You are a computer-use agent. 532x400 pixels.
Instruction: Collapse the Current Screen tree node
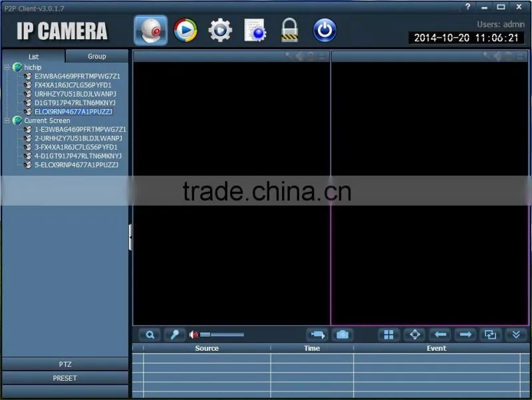tap(7, 120)
